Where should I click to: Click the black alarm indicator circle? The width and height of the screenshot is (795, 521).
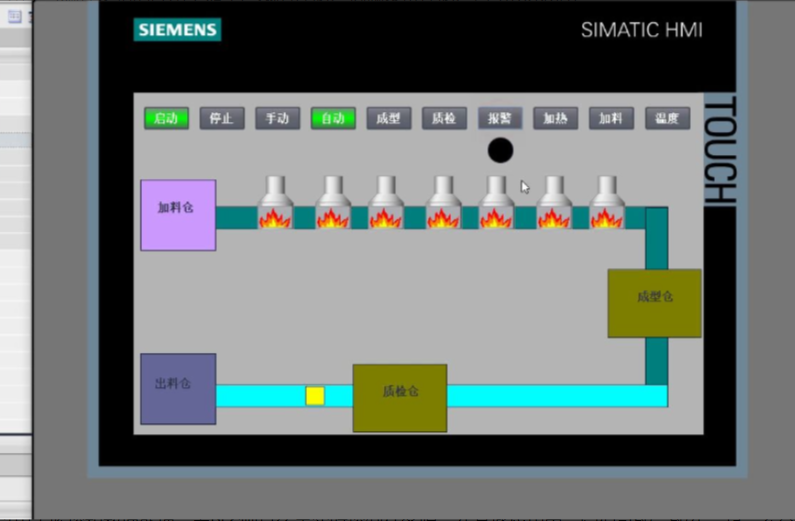[500, 151]
